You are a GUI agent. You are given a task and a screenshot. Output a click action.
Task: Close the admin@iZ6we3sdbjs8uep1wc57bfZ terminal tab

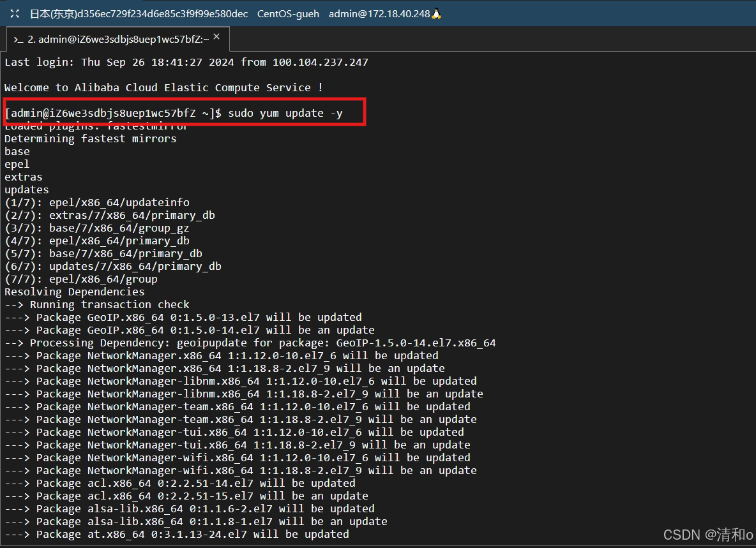(216, 36)
